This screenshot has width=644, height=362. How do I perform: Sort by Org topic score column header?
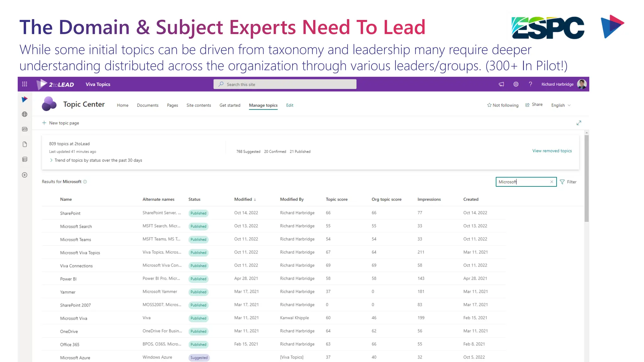pos(386,199)
